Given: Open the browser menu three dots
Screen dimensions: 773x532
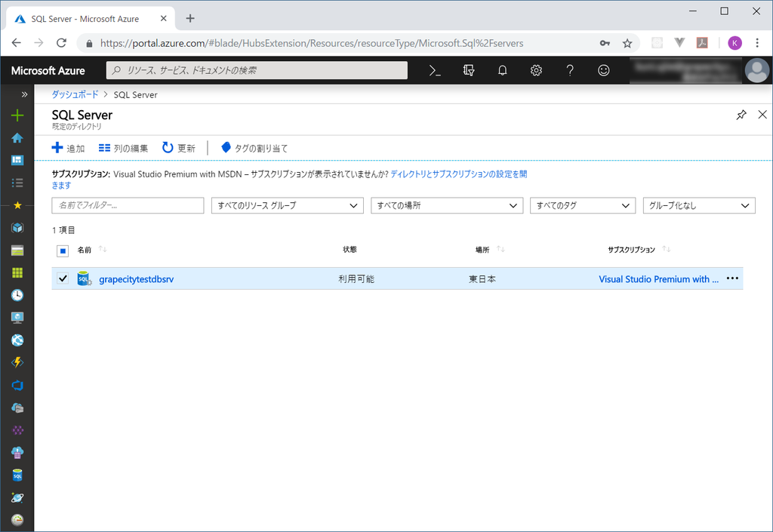Looking at the screenshot, I should click(x=757, y=43).
